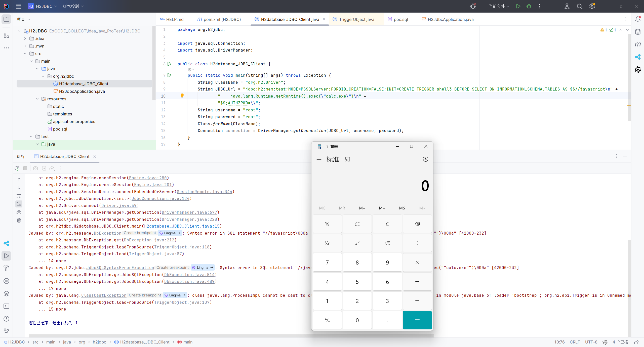This screenshot has height=347, width=644.
Task: Open the Project tool window icon
Action: coord(6,19)
